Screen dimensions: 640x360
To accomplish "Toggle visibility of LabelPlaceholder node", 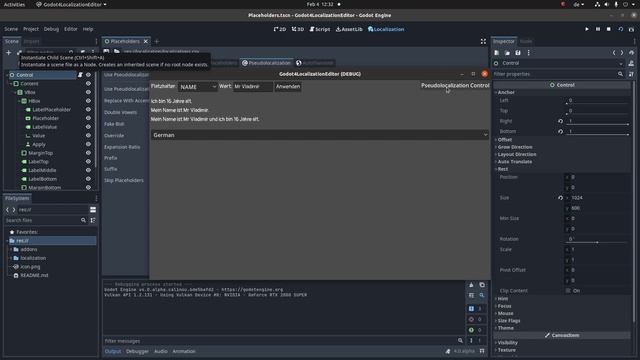I will coord(88,109).
